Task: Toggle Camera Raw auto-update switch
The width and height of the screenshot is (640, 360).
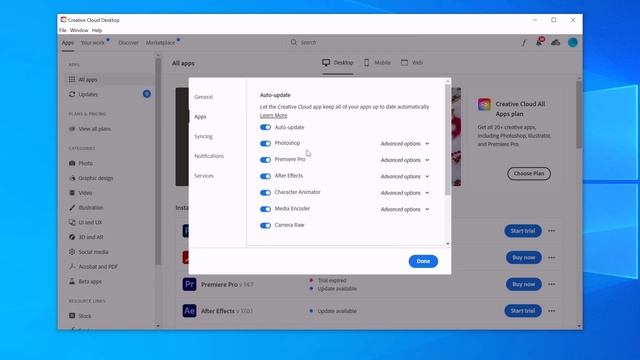Action: (x=265, y=225)
